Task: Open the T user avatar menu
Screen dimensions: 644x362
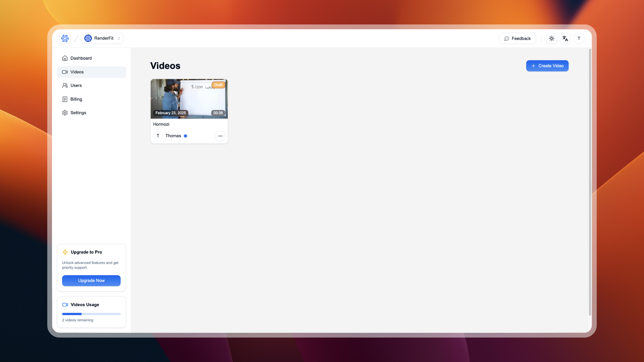Action: (579, 39)
